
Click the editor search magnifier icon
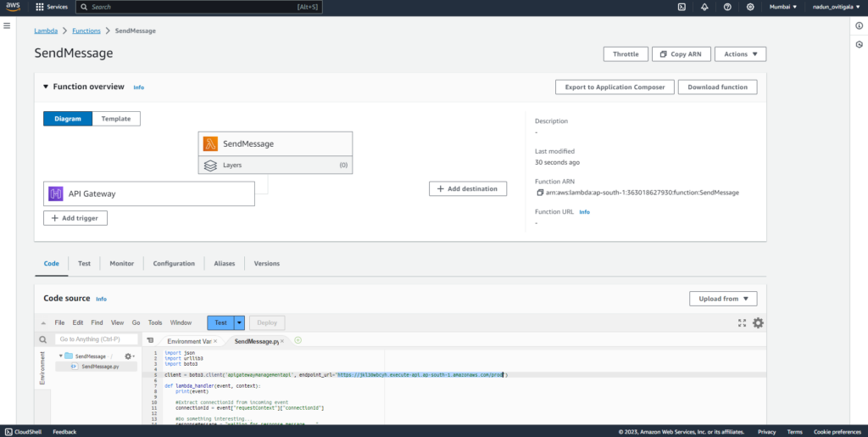point(43,339)
